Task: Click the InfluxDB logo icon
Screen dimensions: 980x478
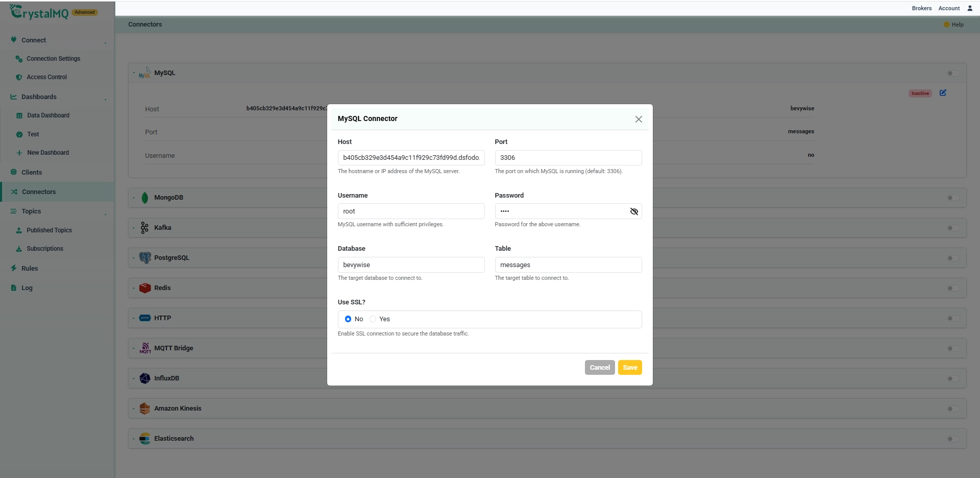Action: click(x=145, y=378)
